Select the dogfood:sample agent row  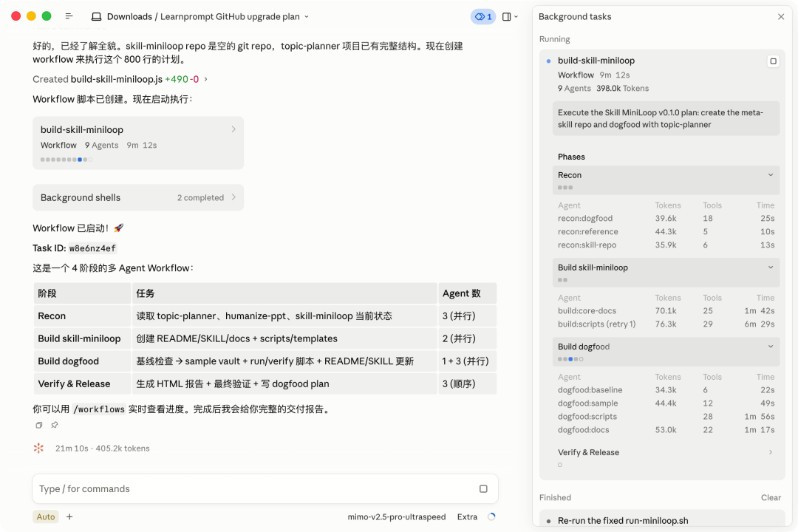[x=666, y=403]
